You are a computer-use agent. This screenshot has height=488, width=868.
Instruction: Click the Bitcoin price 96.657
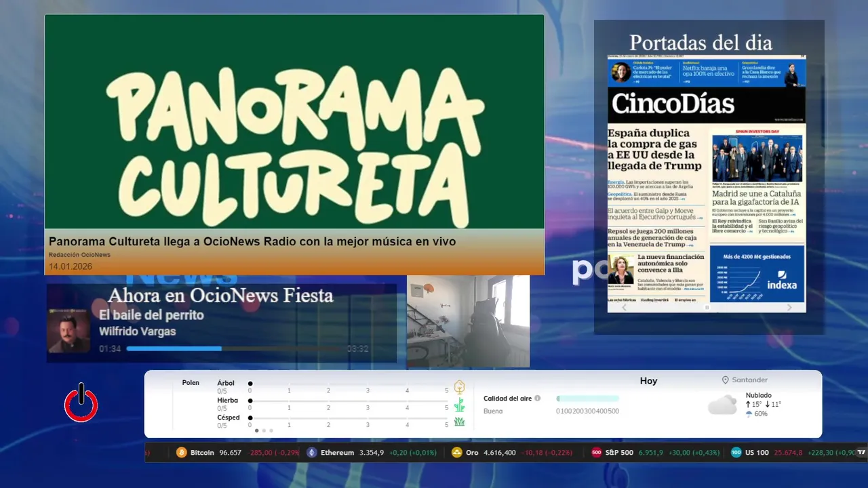click(230, 453)
